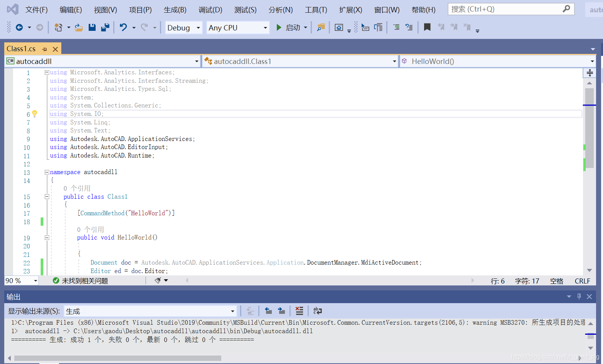Open the Debug configuration dropdown

[184, 28]
